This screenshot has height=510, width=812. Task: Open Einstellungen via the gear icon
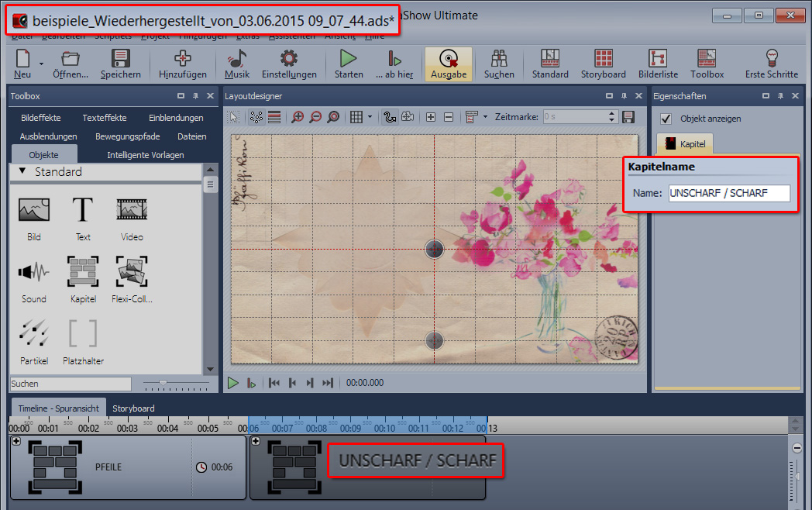(289, 59)
